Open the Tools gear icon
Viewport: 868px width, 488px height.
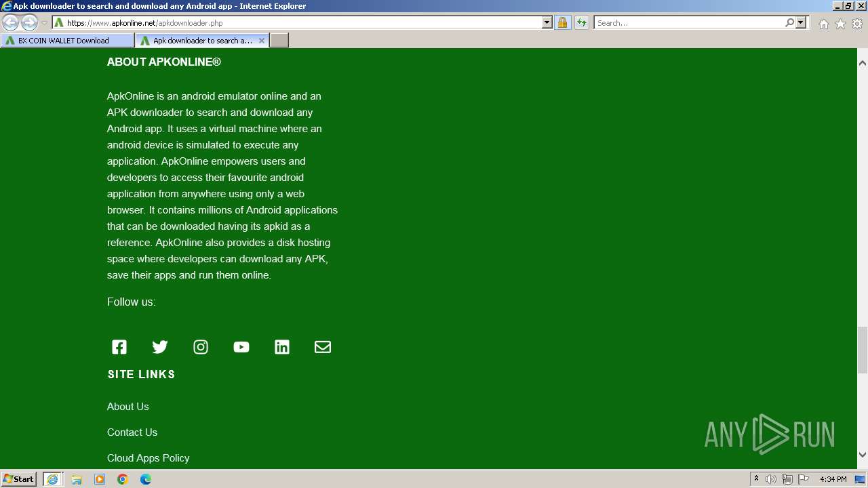(857, 24)
